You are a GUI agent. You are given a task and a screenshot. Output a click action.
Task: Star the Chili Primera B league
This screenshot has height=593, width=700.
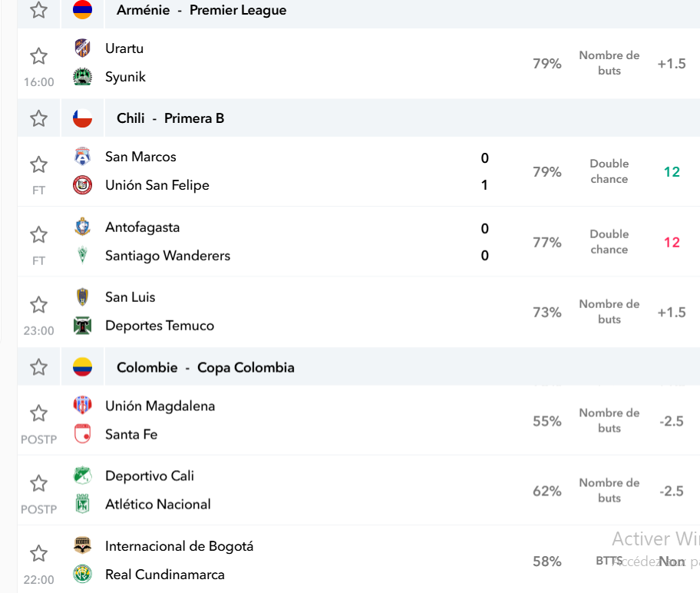(x=38, y=118)
